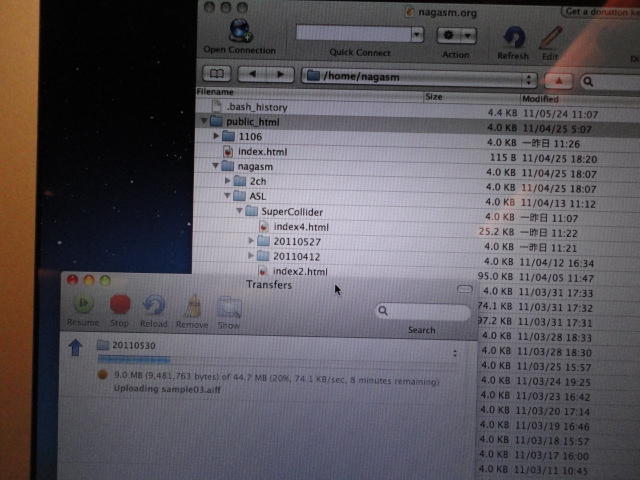Toggle the bookmarks book icon

click(x=217, y=74)
